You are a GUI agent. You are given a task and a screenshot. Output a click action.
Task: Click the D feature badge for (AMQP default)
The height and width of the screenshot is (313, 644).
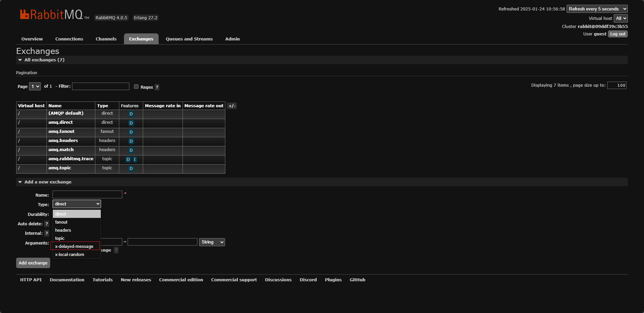131,114
